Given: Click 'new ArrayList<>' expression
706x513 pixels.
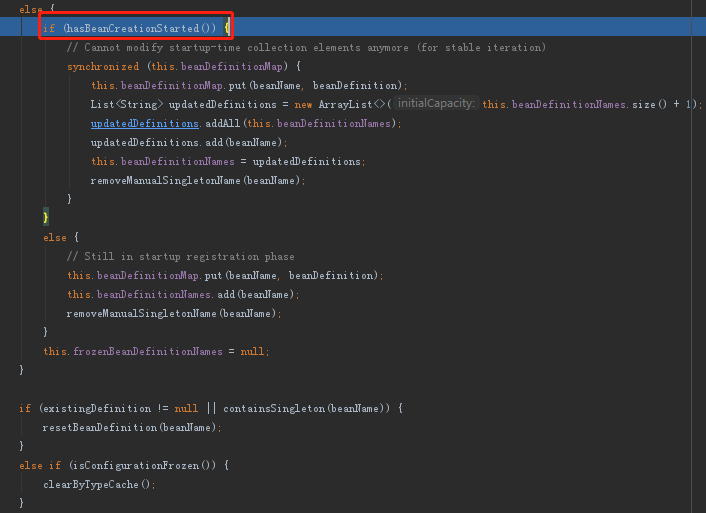Looking at the screenshot, I should [x=340, y=104].
